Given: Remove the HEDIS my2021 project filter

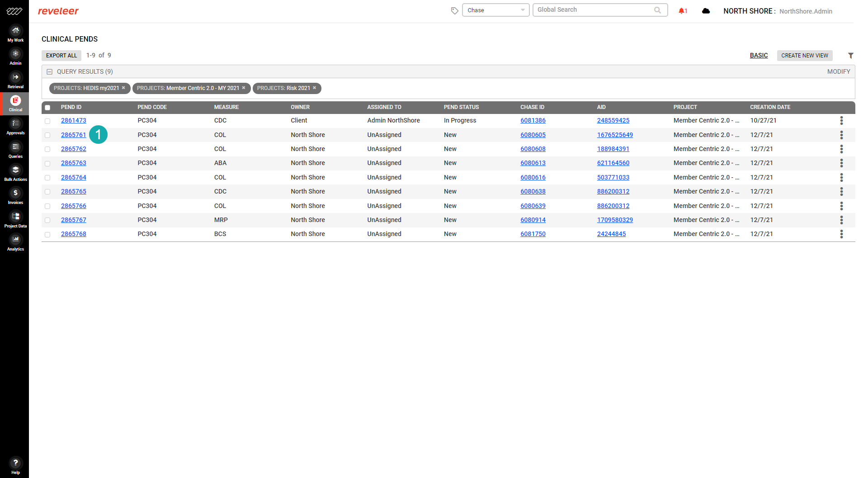Looking at the screenshot, I should pos(123,88).
